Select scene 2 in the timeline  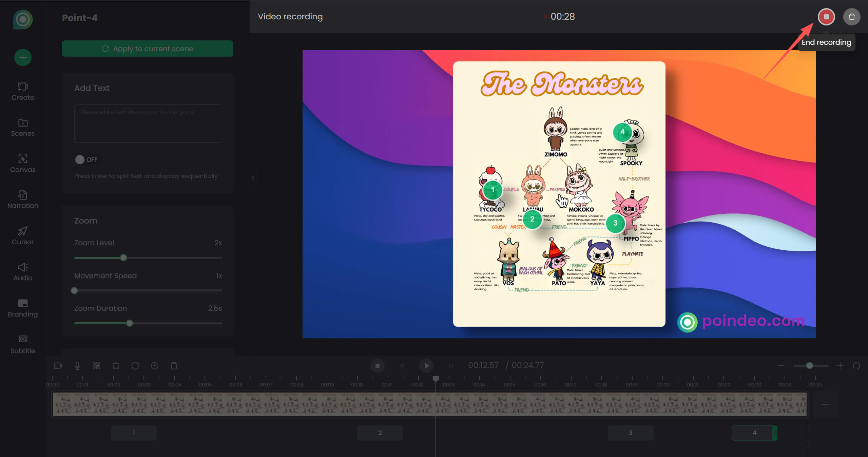tap(380, 433)
